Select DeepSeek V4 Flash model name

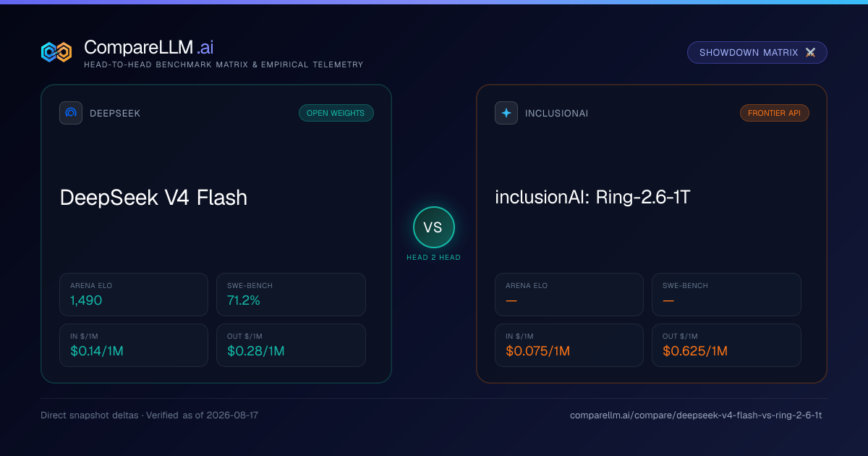(x=153, y=197)
